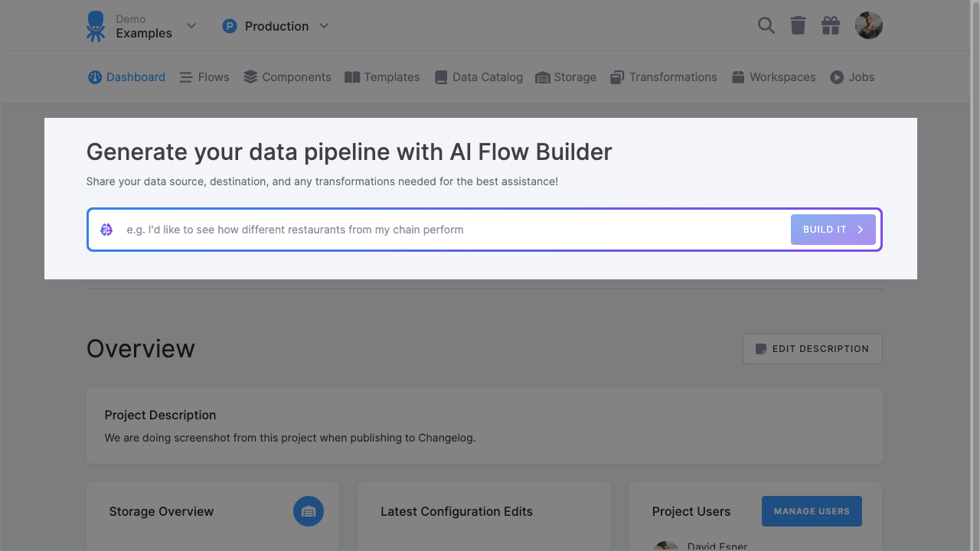The image size is (980, 551).
Task: Click the Workspaces icon in navigation
Action: (738, 77)
